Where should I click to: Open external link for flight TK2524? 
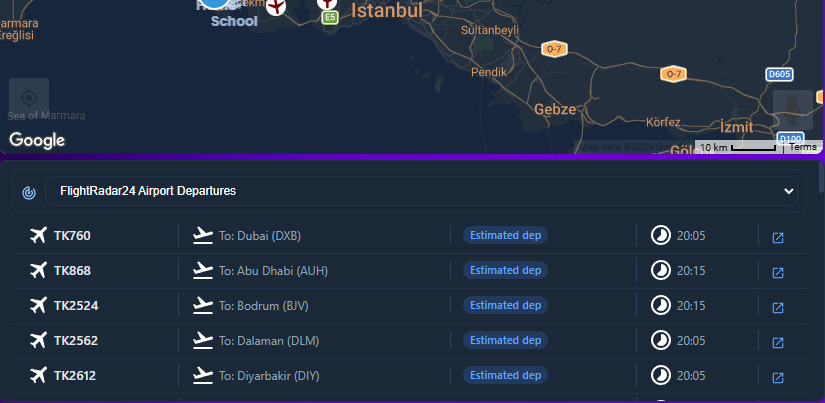click(x=778, y=308)
